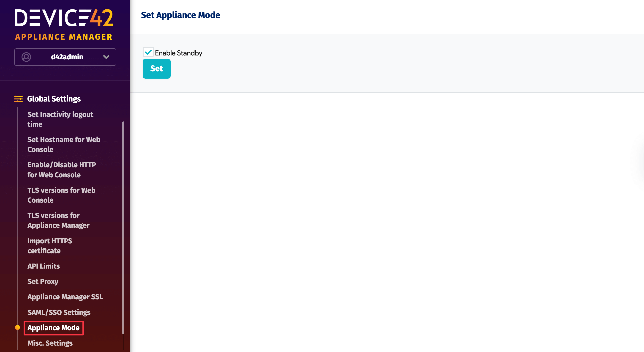
Task: Open Import HTTPS certificate page
Action: click(x=49, y=246)
